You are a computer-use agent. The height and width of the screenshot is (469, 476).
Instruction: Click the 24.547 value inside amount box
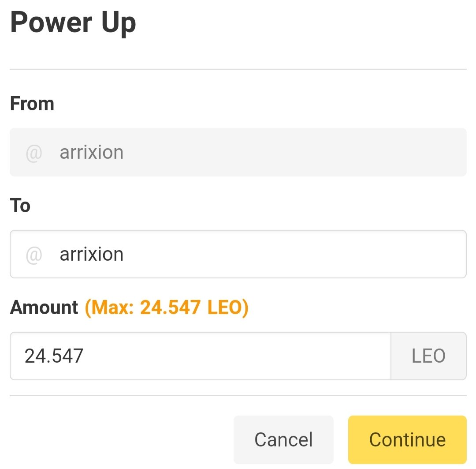tap(54, 356)
